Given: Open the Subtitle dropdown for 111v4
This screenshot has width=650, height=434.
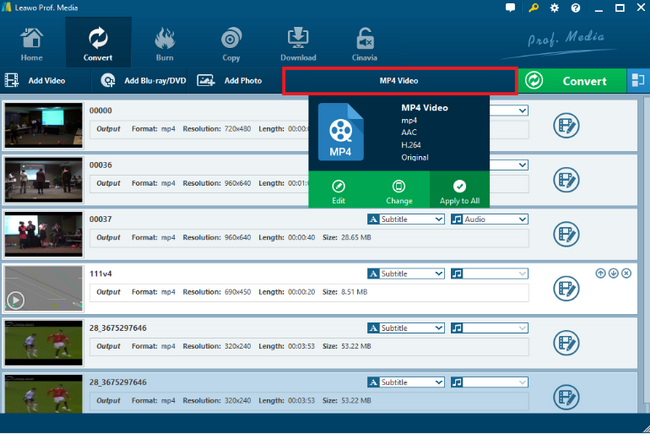Looking at the screenshot, I should (406, 273).
